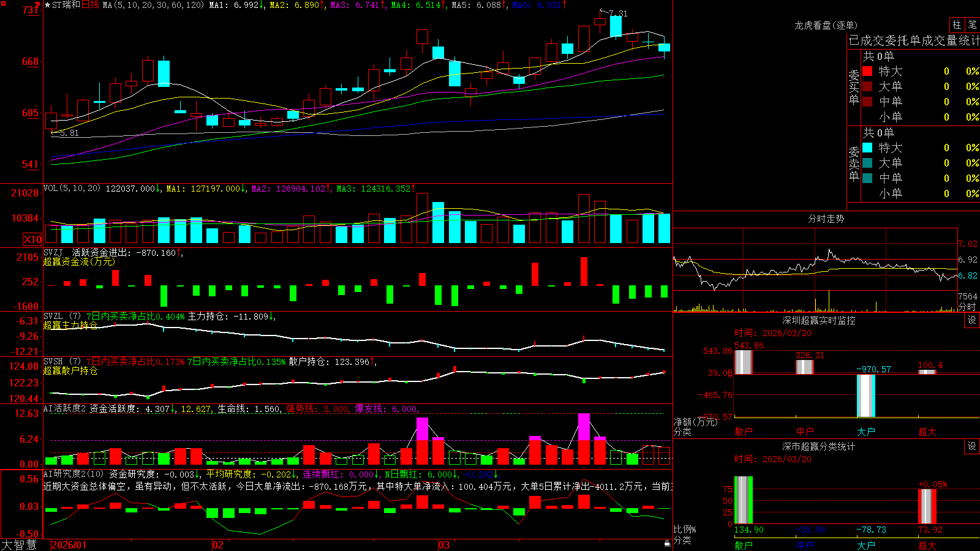
Task: Click the 中户 bar valued 326.31
Action: click(805, 367)
